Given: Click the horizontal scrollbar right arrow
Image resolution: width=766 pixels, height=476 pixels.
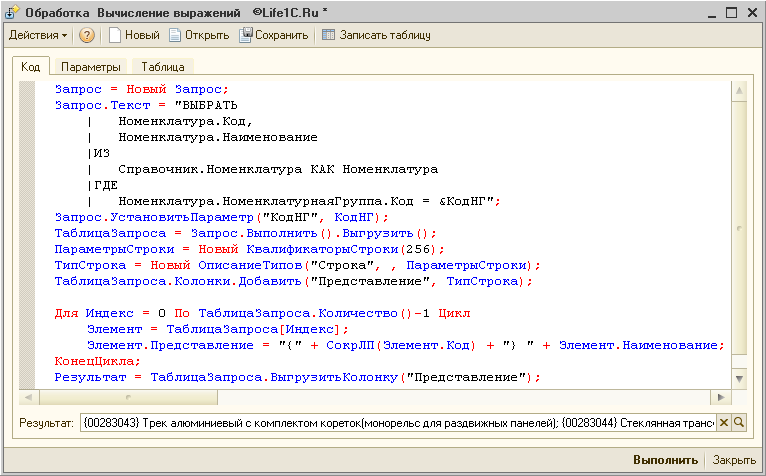Looking at the screenshot, I should pos(721,397).
